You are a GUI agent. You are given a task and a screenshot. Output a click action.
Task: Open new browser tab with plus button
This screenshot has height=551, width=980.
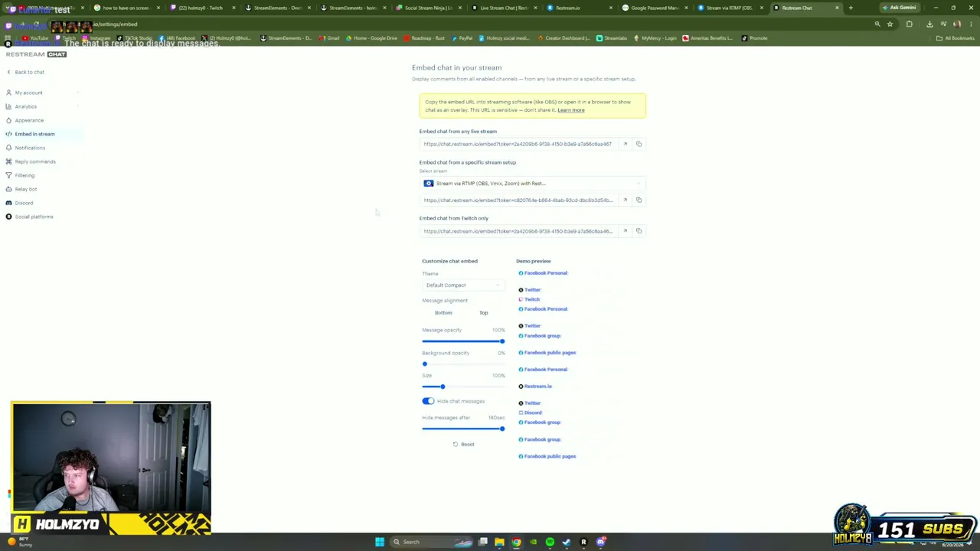850,8
